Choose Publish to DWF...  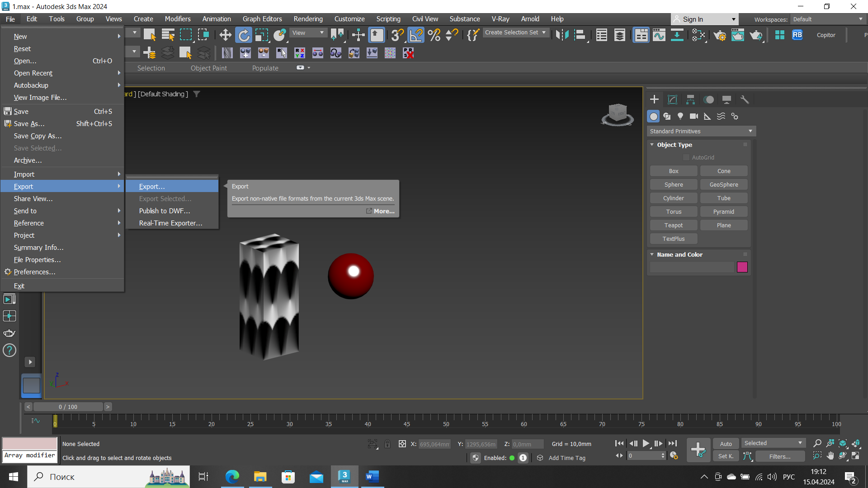pos(172,211)
